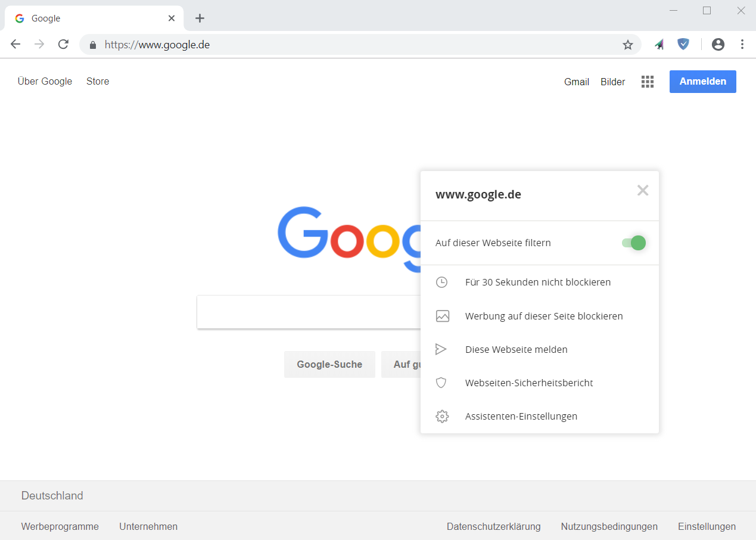Screen dimensions: 756x540
Task: Open the Einstellungen footer link
Action: point(707,526)
